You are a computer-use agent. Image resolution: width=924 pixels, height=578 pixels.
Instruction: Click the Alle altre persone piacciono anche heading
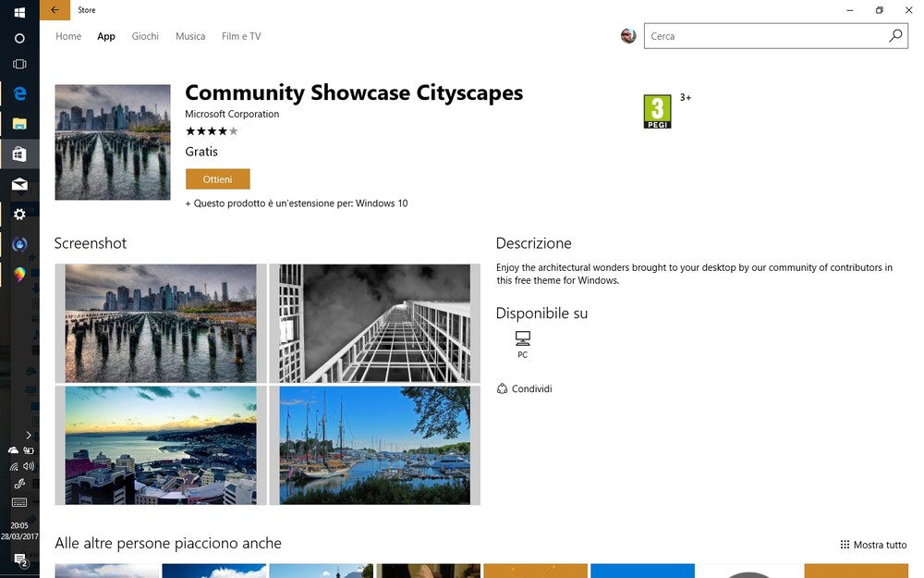[x=168, y=543]
